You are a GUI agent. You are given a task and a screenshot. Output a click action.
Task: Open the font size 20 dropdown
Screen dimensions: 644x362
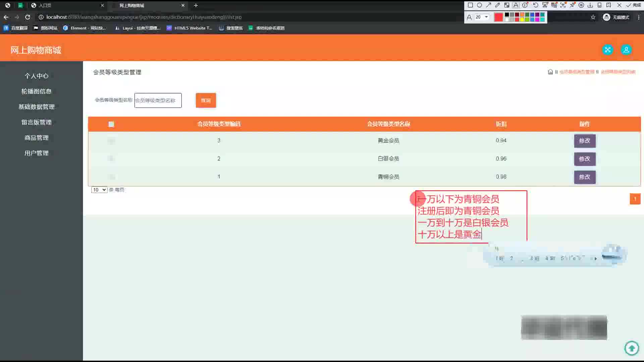(x=482, y=17)
